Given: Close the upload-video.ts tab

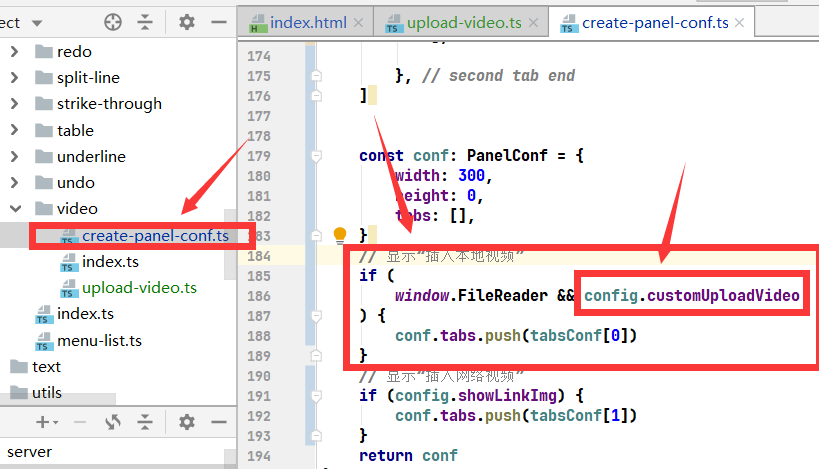Looking at the screenshot, I should tap(533, 22).
